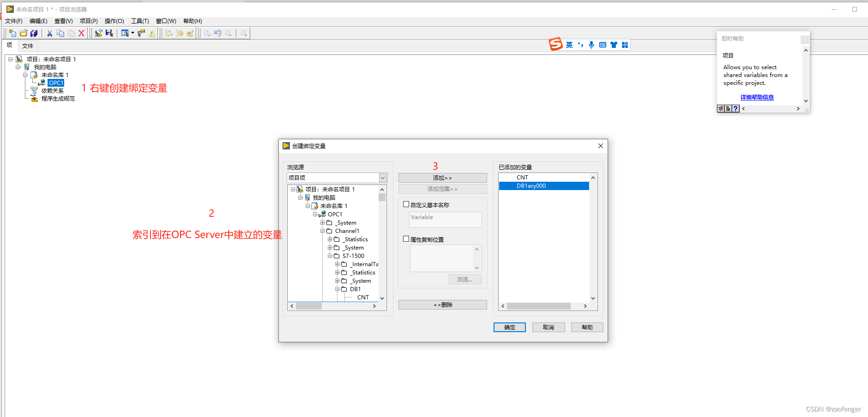Viewport: 868px width, 417px height.
Task: Click inside the Variable name input field
Action: 445,220
